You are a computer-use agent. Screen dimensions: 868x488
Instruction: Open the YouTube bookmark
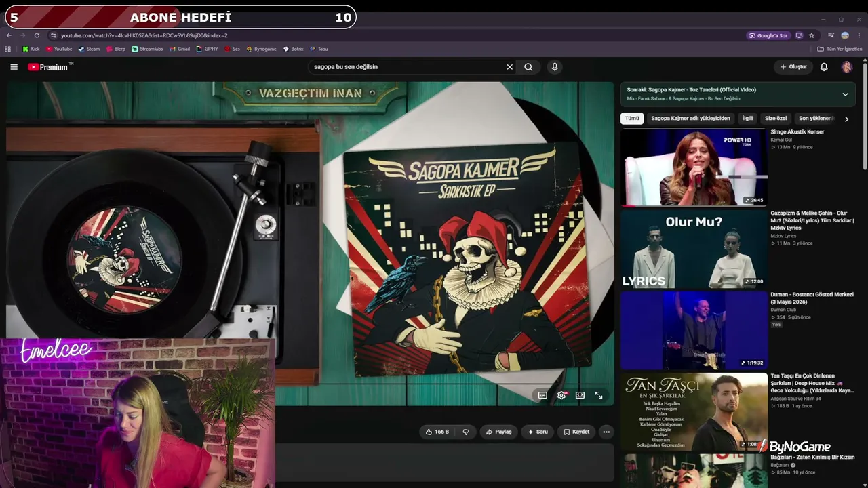(x=59, y=49)
